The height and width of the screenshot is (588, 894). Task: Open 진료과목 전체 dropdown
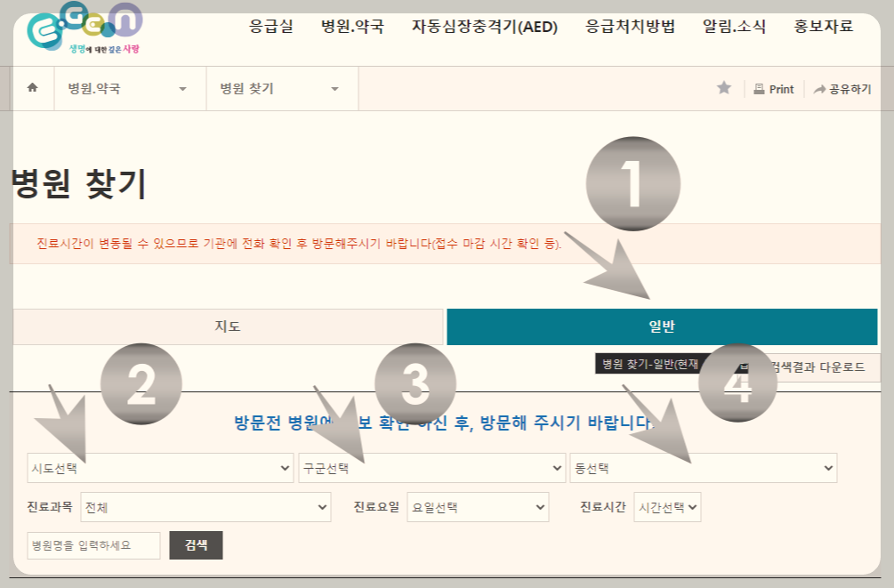[205, 507]
